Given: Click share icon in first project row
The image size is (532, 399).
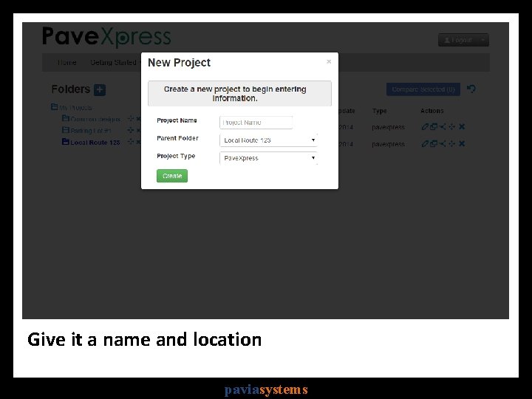Looking at the screenshot, I should pyautogui.click(x=443, y=127).
